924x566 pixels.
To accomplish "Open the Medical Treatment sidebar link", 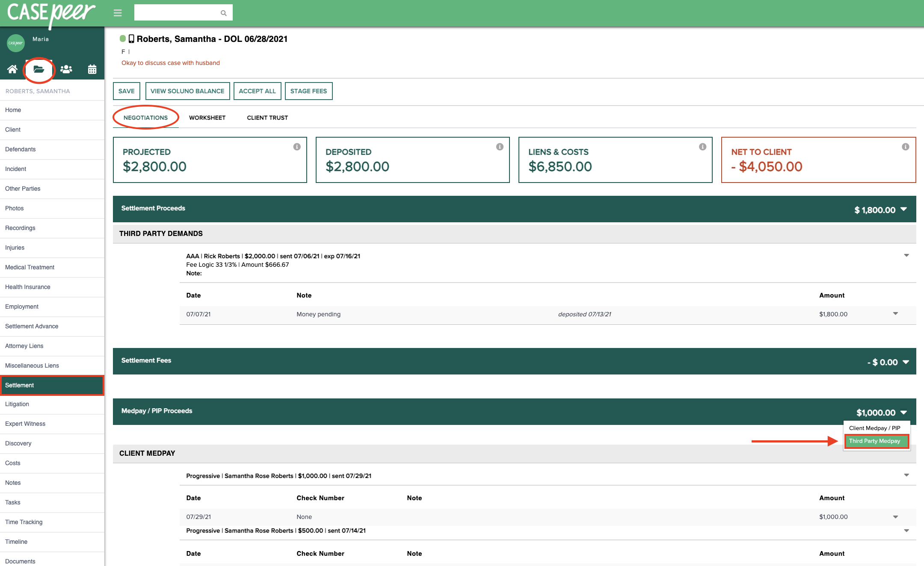I will point(29,267).
